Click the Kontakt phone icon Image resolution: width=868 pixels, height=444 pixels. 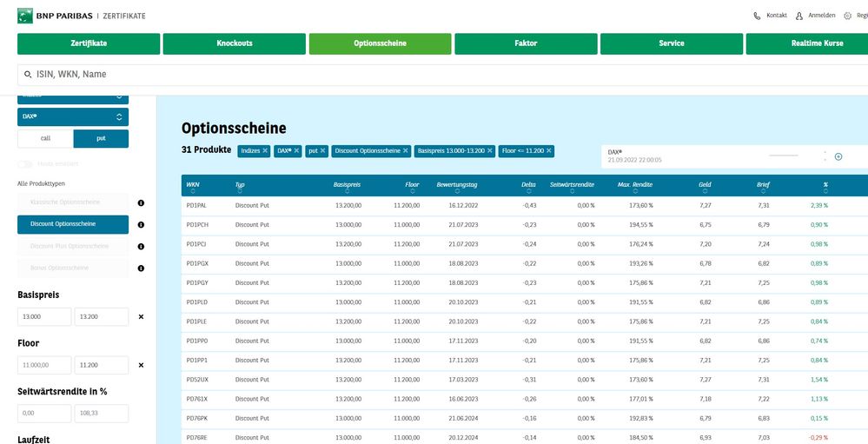point(758,16)
